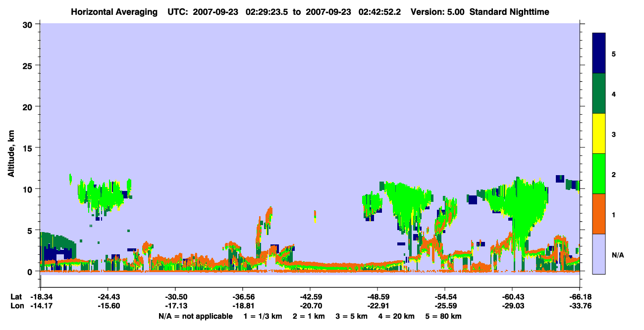The width and height of the screenshot is (644, 330).
Task: Click latitude value -60.43
Action: point(512,297)
